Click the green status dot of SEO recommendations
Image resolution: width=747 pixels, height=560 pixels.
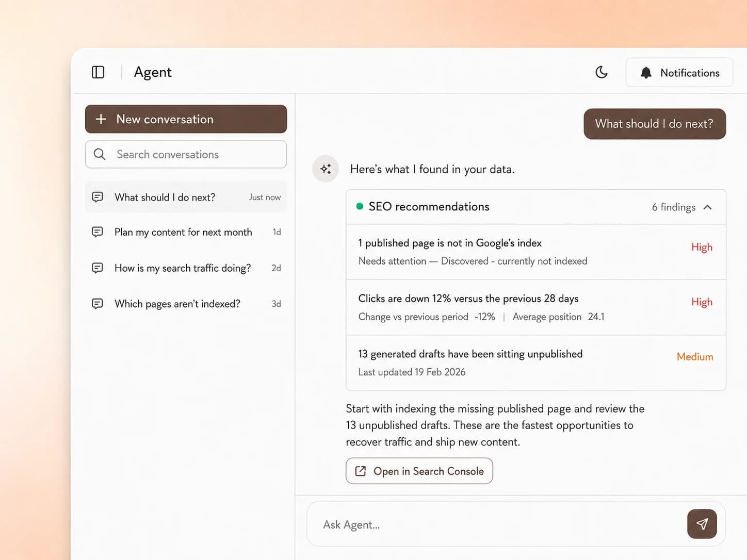click(x=360, y=206)
